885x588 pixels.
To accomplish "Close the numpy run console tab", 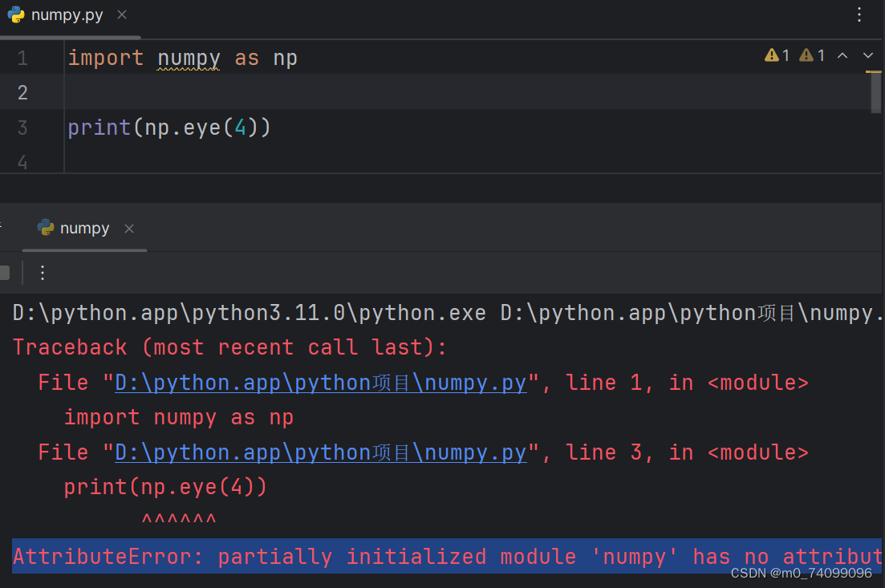I will click(x=129, y=228).
